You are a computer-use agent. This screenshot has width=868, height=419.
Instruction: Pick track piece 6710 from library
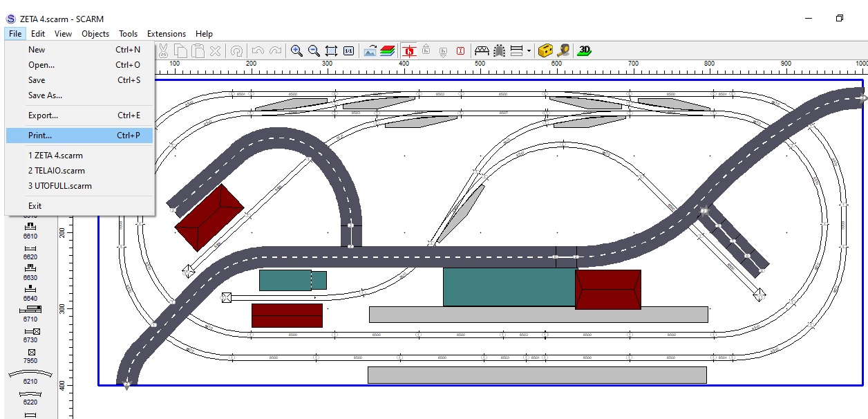30,313
